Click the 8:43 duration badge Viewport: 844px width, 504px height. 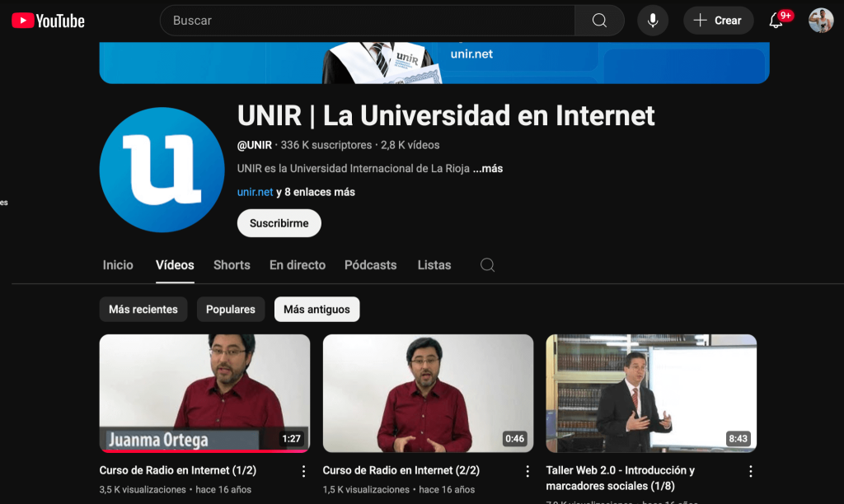(x=738, y=438)
